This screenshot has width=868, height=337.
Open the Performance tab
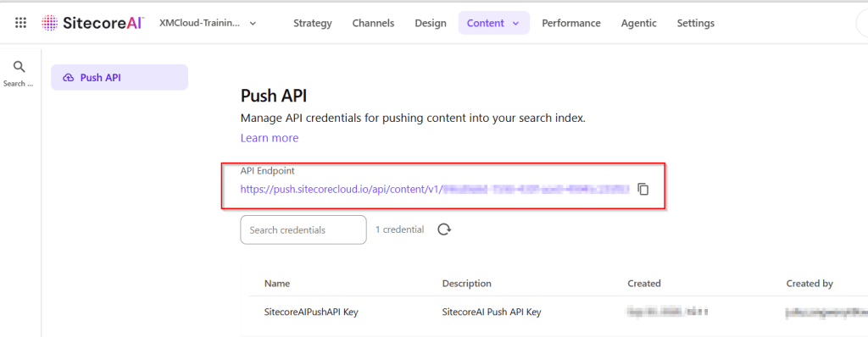(x=570, y=23)
